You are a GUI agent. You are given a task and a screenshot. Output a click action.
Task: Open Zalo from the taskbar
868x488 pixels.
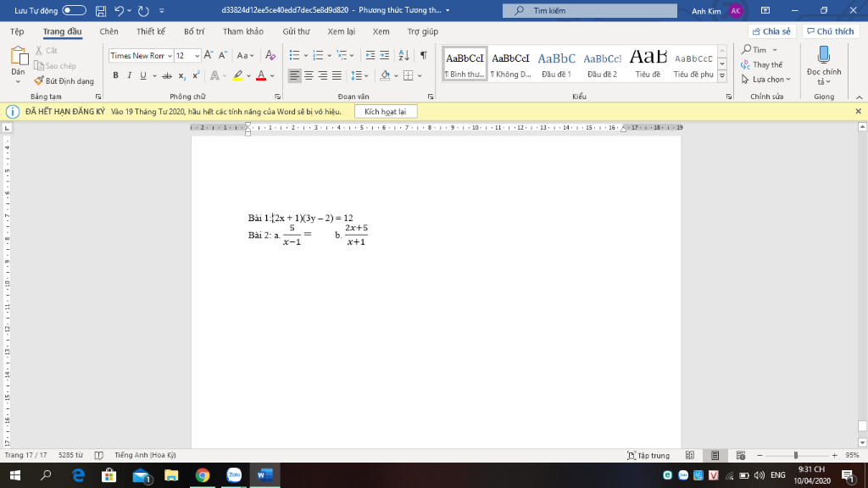[x=234, y=475]
